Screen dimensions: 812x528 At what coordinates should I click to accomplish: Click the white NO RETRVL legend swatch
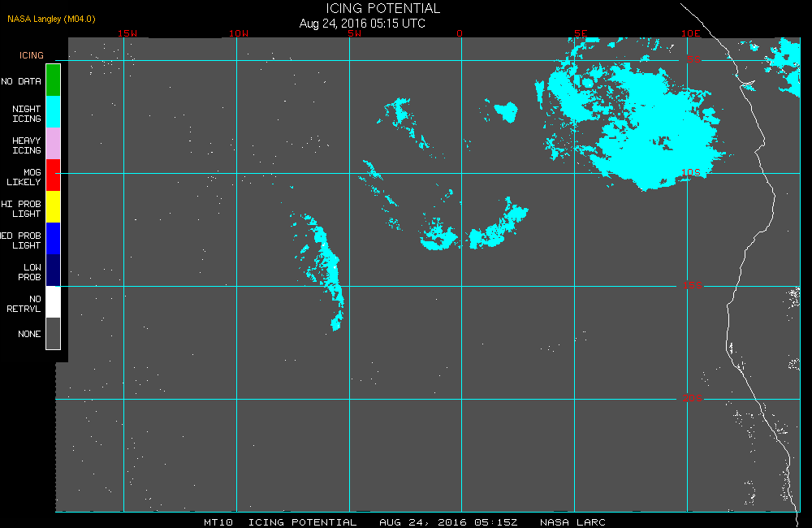tap(54, 301)
